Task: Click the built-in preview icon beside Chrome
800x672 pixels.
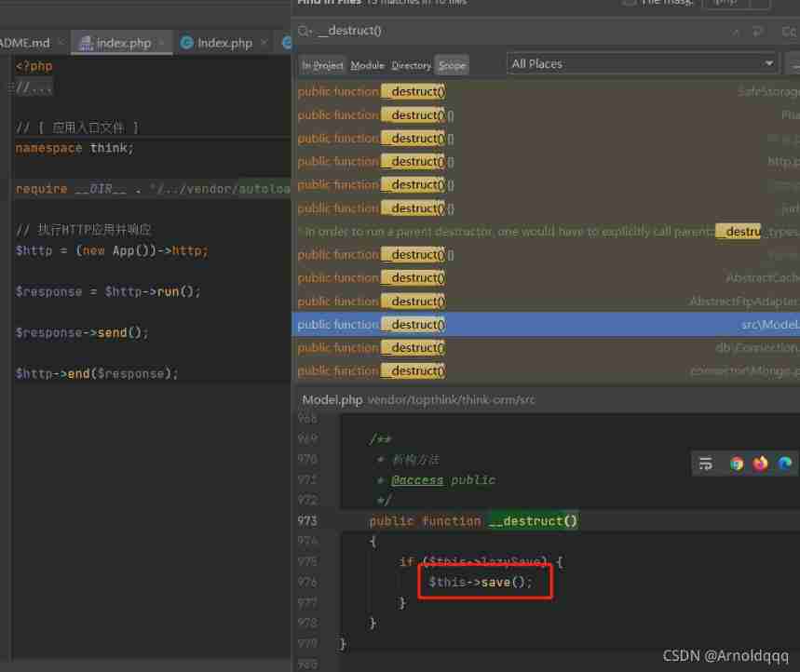Action: [x=706, y=464]
